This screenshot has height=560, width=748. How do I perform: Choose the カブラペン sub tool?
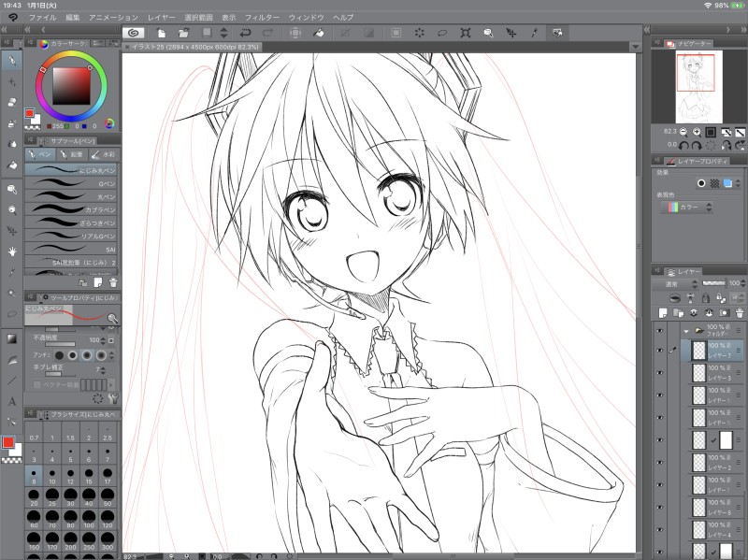point(72,209)
